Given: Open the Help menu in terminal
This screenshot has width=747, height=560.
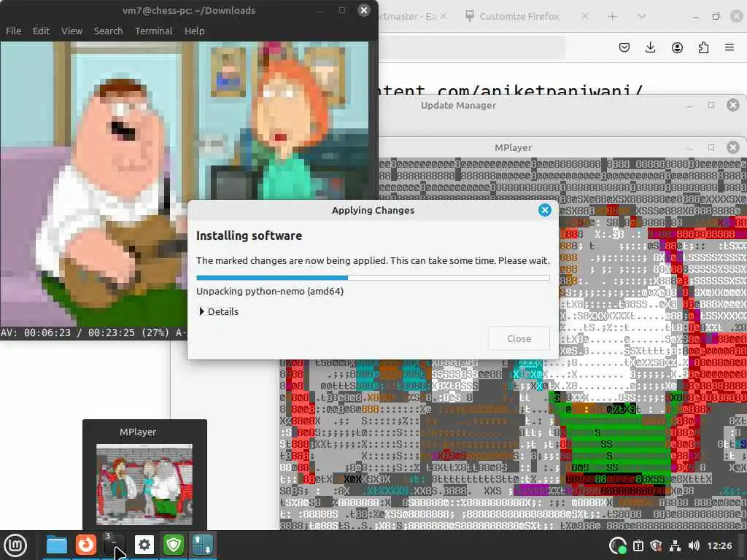Looking at the screenshot, I should [x=194, y=31].
